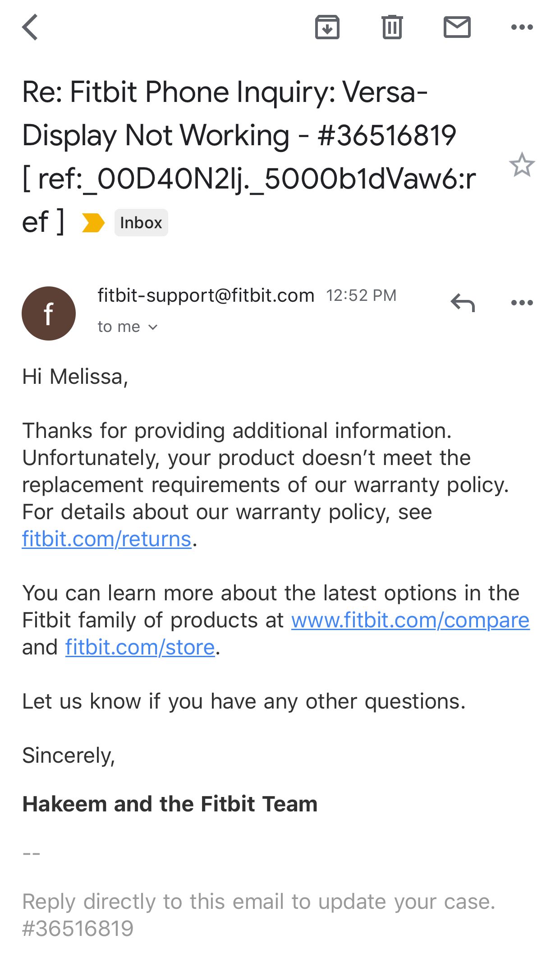
Task: Reply to message with arrow icon
Action: (463, 303)
